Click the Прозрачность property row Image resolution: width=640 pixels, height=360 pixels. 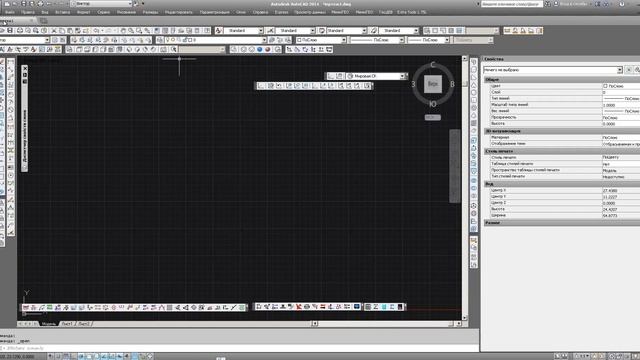[565, 118]
